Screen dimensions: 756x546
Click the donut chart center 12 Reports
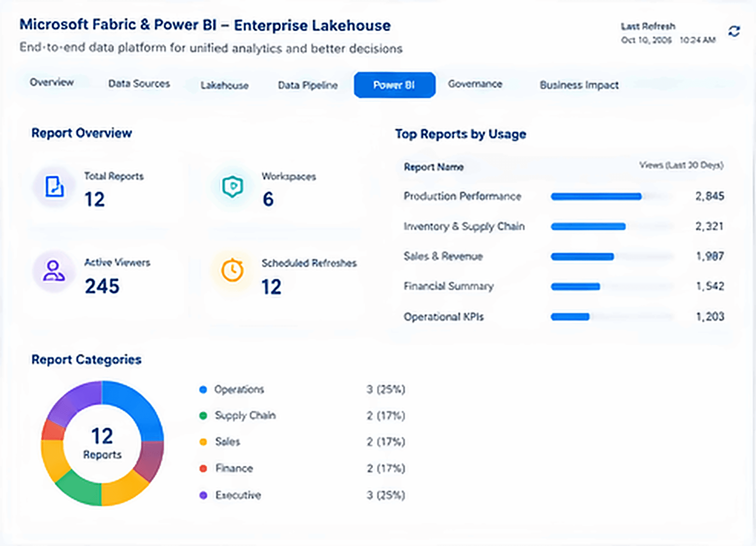coord(102,443)
